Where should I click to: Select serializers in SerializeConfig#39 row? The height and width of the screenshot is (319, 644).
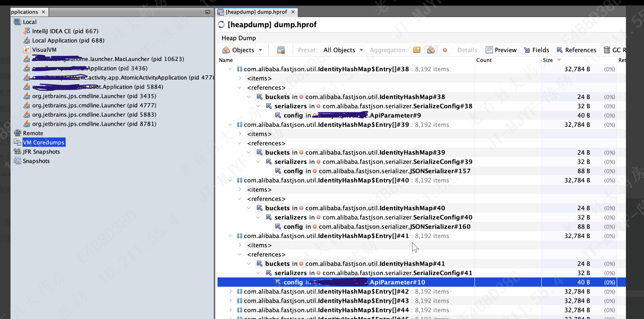pyautogui.click(x=369, y=162)
